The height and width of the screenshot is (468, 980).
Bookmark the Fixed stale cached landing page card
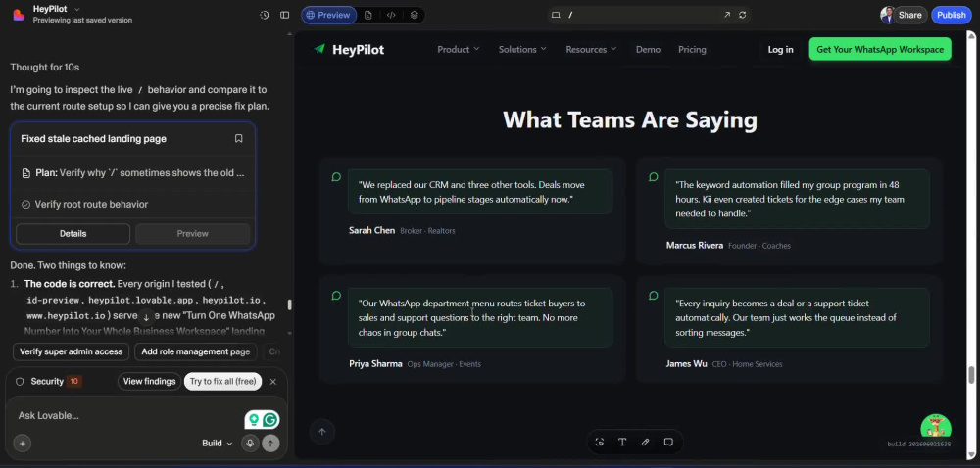point(239,138)
